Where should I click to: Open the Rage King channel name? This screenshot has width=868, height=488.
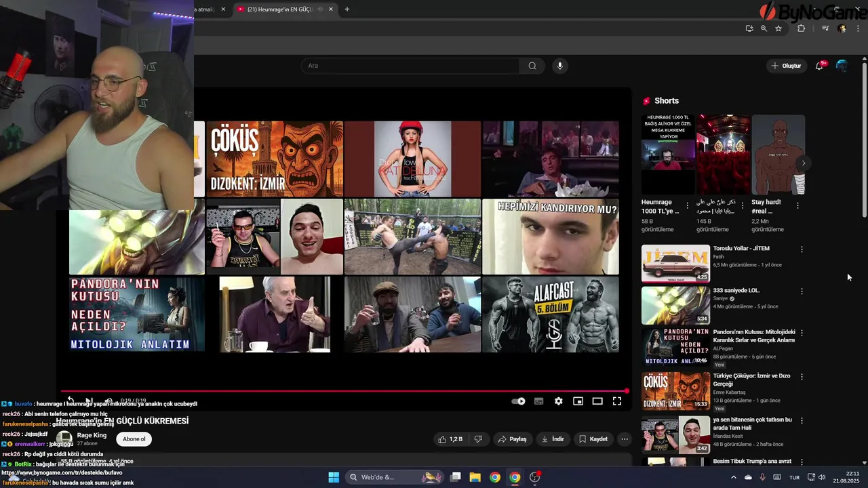[x=92, y=435]
